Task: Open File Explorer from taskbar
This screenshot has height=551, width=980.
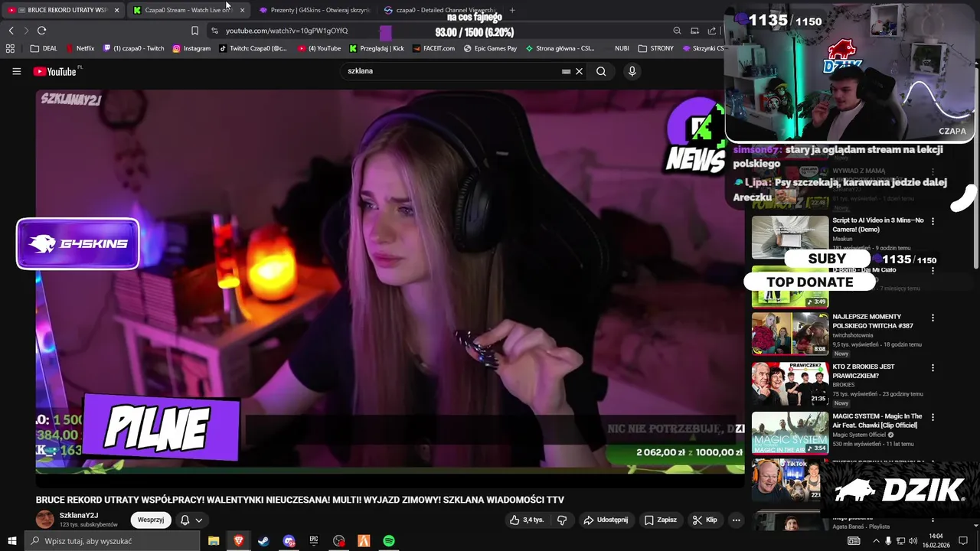Action: pyautogui.click(x=214, y=541)
